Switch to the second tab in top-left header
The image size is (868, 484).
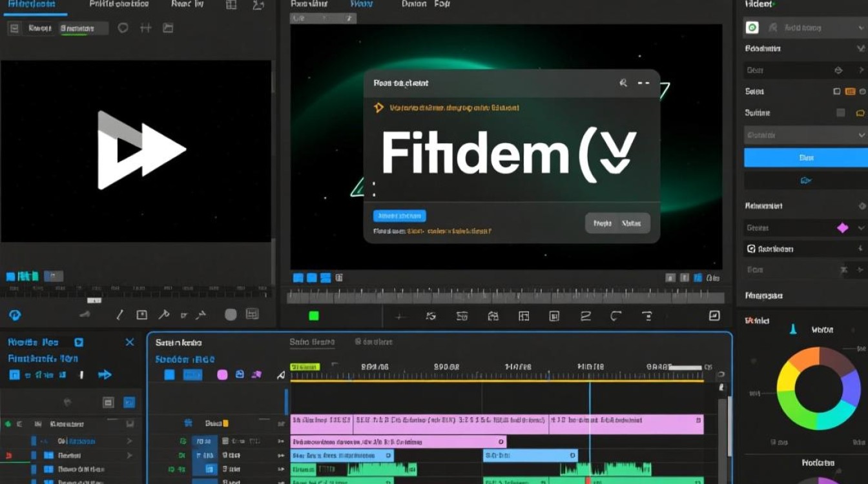click(x=119, y=4)
